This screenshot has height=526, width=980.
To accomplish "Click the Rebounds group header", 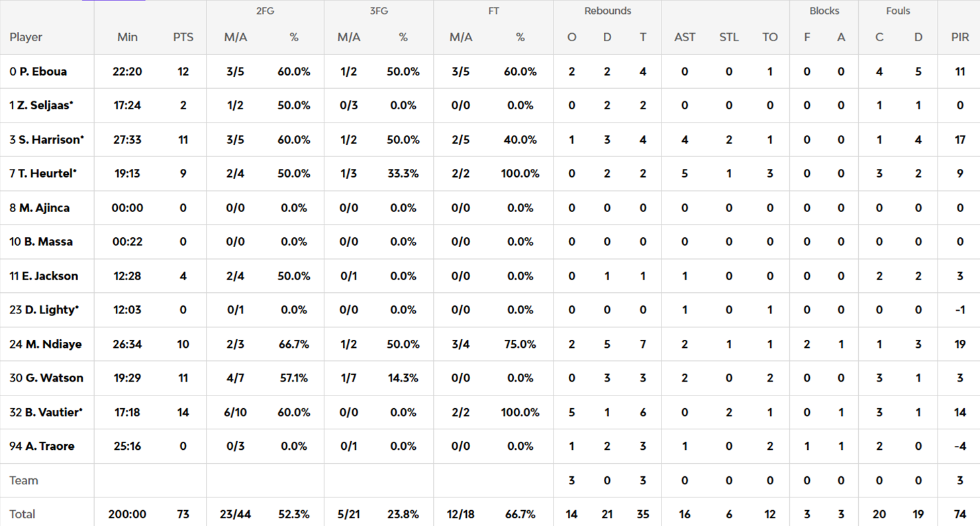I will [607, 11].
